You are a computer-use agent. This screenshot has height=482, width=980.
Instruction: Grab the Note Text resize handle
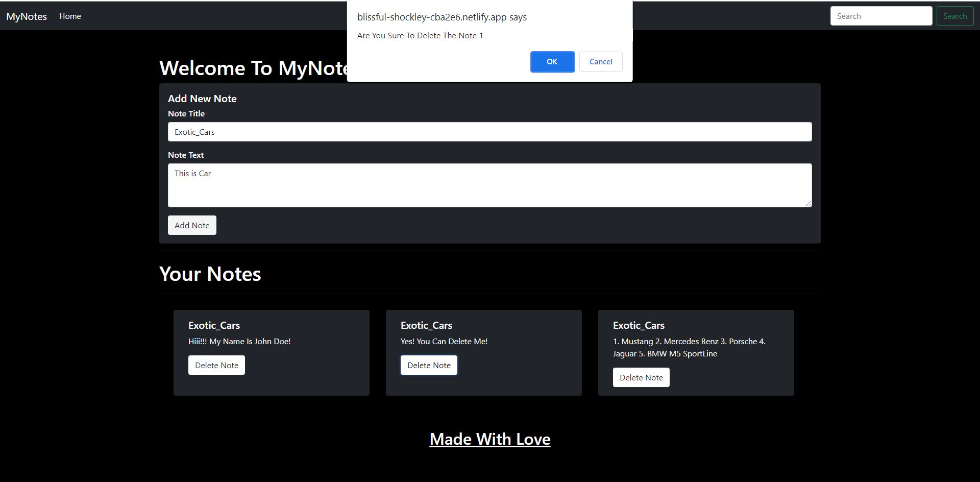808,204
